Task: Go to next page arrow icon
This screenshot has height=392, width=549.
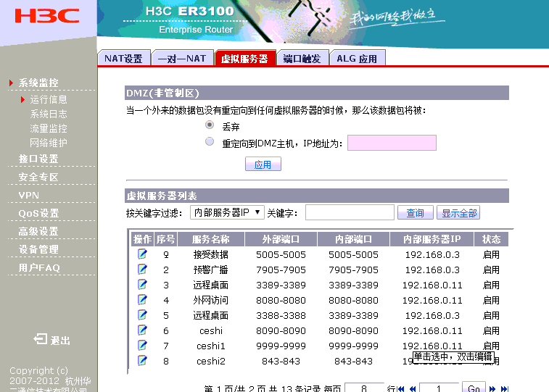Action: pos(492,389)
